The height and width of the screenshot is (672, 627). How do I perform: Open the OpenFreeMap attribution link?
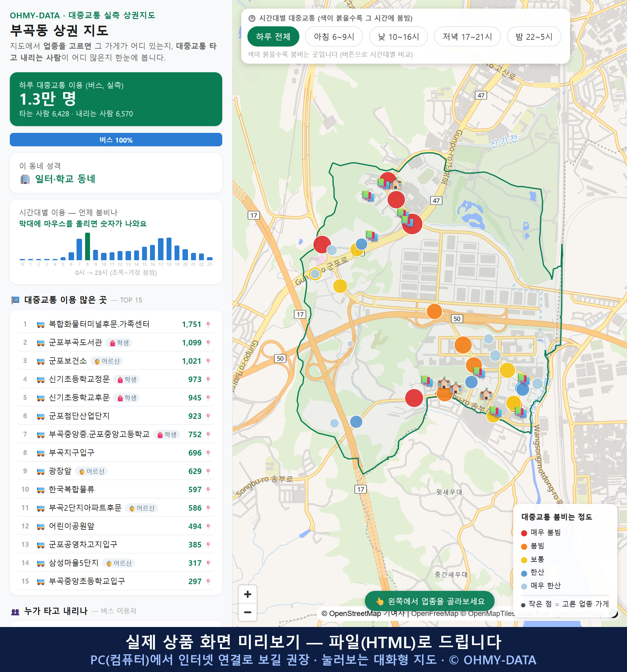point(434,614)
